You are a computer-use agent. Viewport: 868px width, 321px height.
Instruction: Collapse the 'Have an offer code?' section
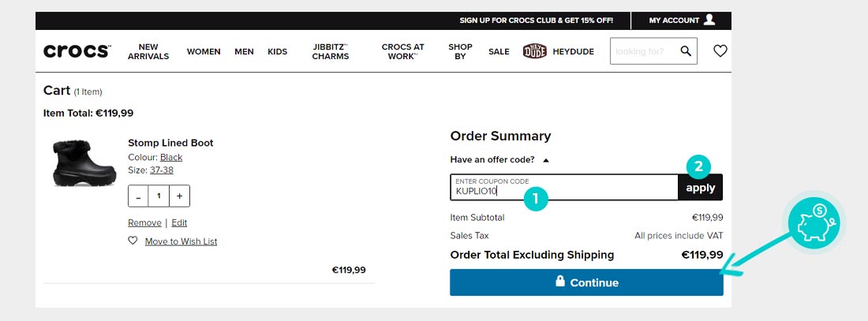coord(545,160)
